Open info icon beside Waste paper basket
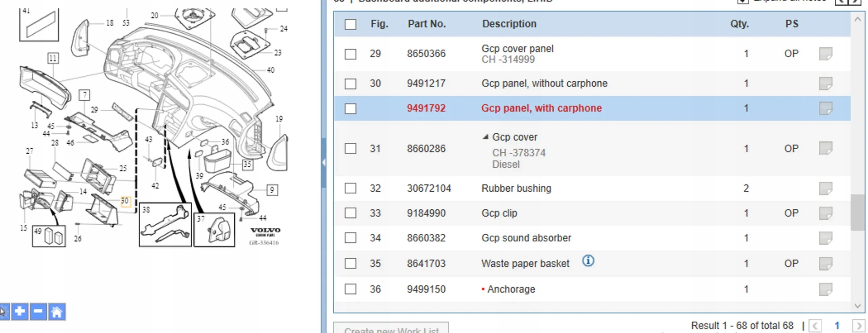 588,260
